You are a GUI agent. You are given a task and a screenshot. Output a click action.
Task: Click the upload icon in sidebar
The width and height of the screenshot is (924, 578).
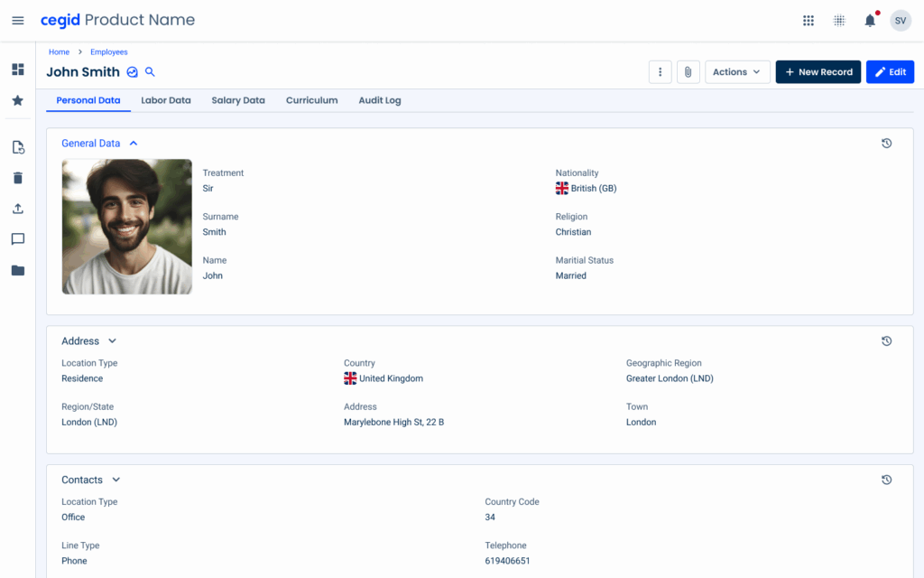pos(18,209)
